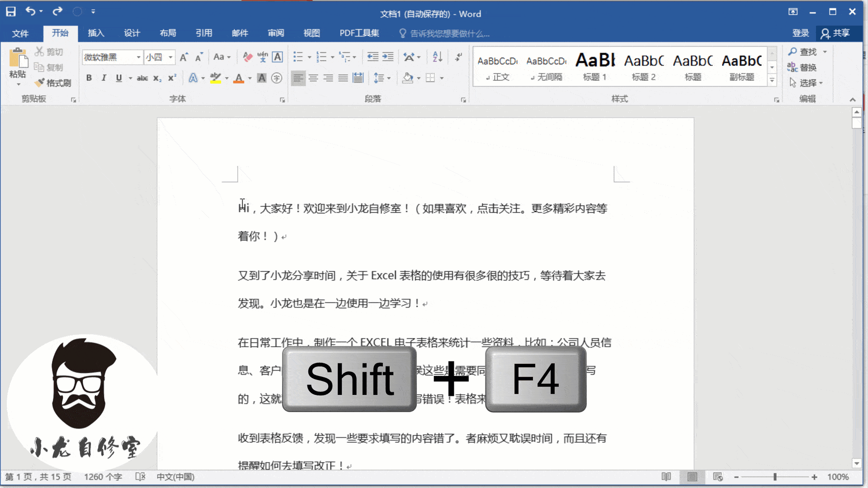The image size is (868, 488).
Task: Click the zoom percentage 100% button
Action: coord(838,477)
